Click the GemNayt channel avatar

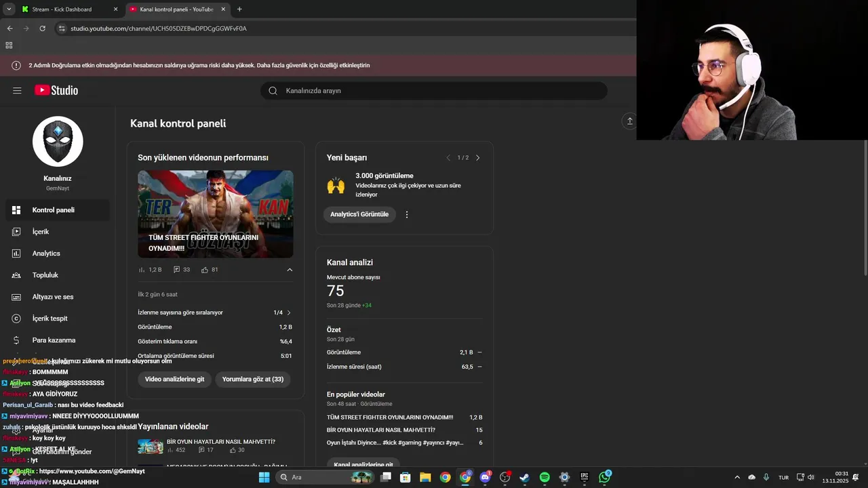(x=58, y=142)
